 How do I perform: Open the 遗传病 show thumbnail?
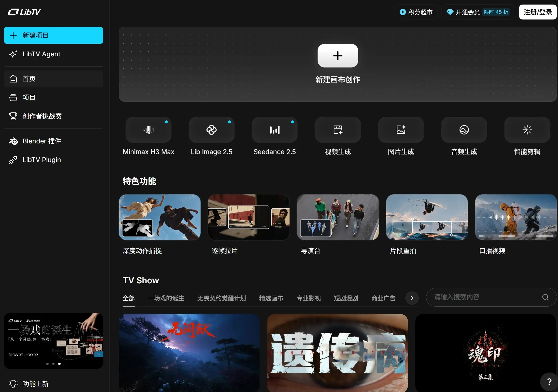(x=337, y=353)
